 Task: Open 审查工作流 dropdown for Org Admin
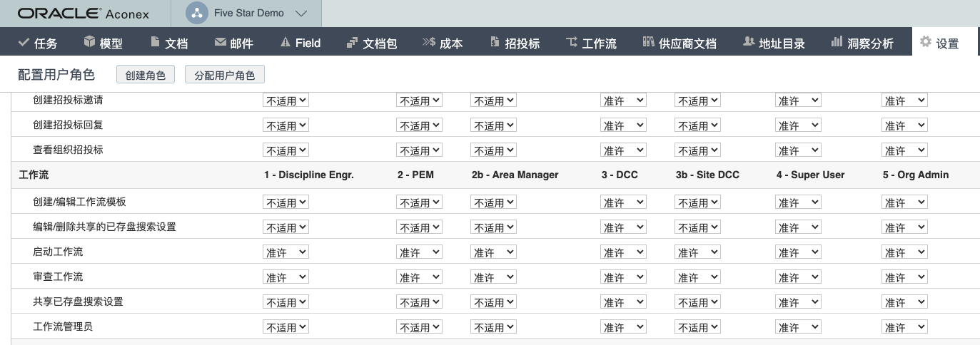tap(904, 277)
